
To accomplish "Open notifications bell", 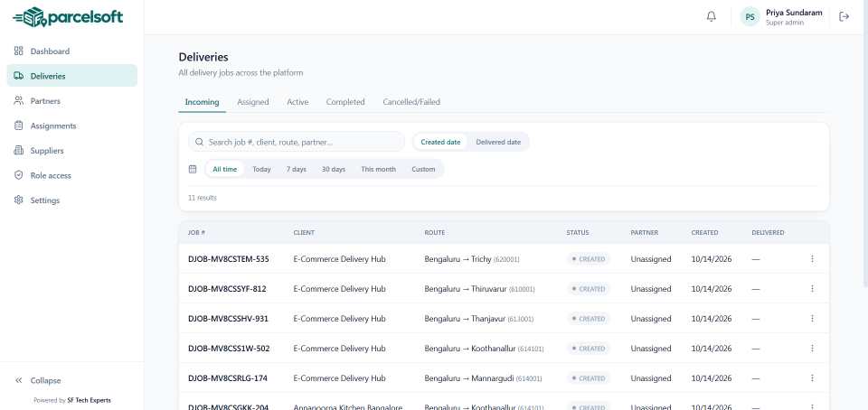I will [x=712, y=16].
